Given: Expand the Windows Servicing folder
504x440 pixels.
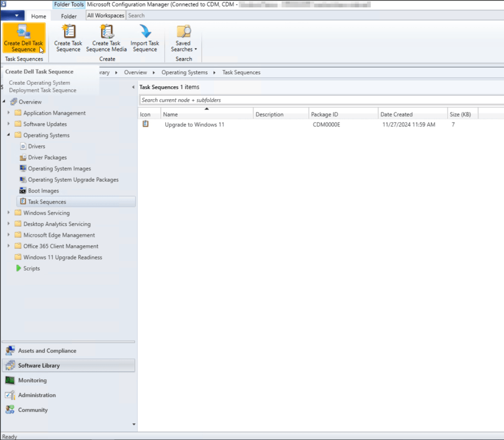Looking at the screenshot, I should click(x=9, y=213).
